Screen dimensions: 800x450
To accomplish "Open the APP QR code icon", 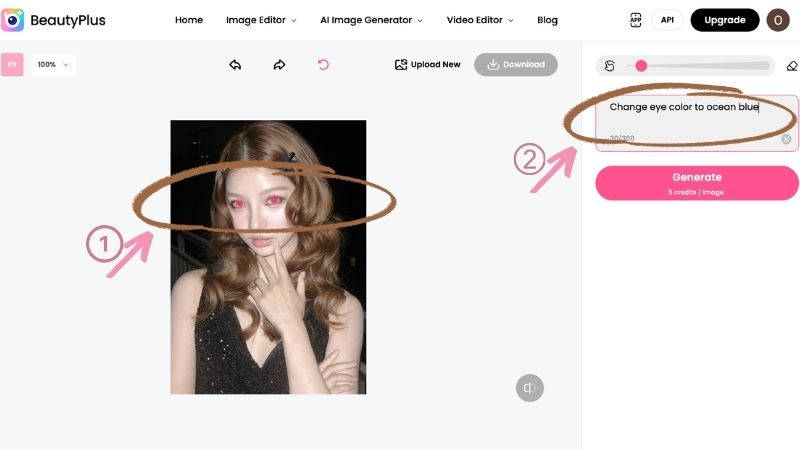I will [x=636, y=20].
